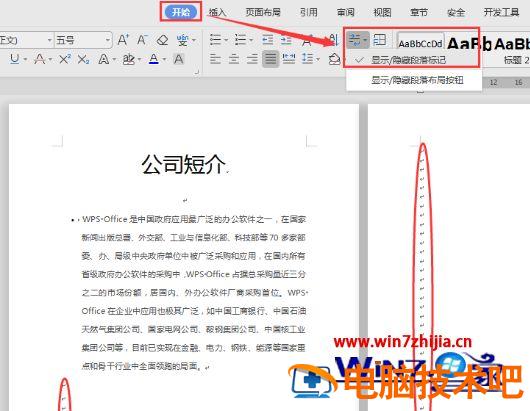The width and height of the screenshot is (530, 411).
Task: Apply strikethrough with the crossed A icon
Action: [40, 59]
